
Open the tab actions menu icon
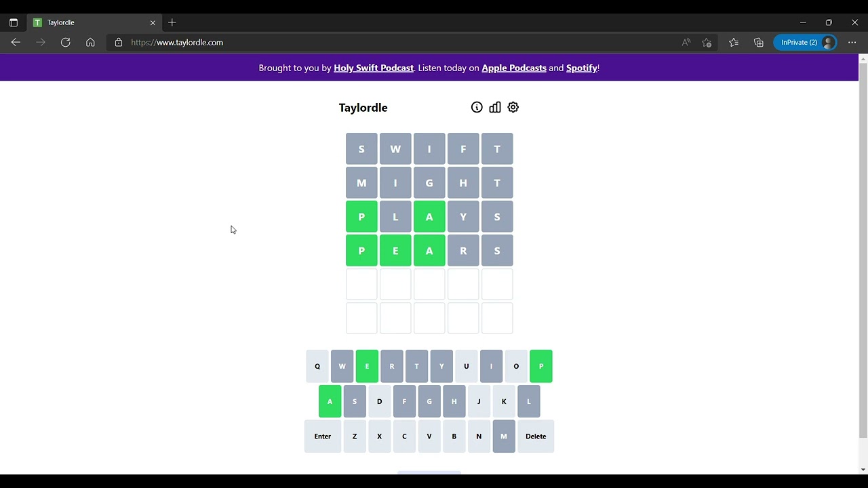[x=13, y=22]
